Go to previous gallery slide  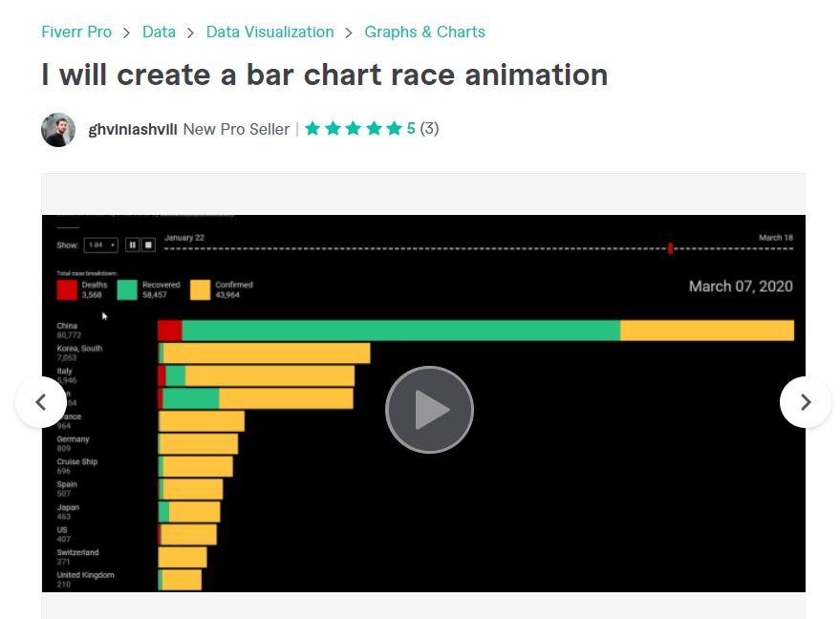pyautogui.click(x=41, y=402)
